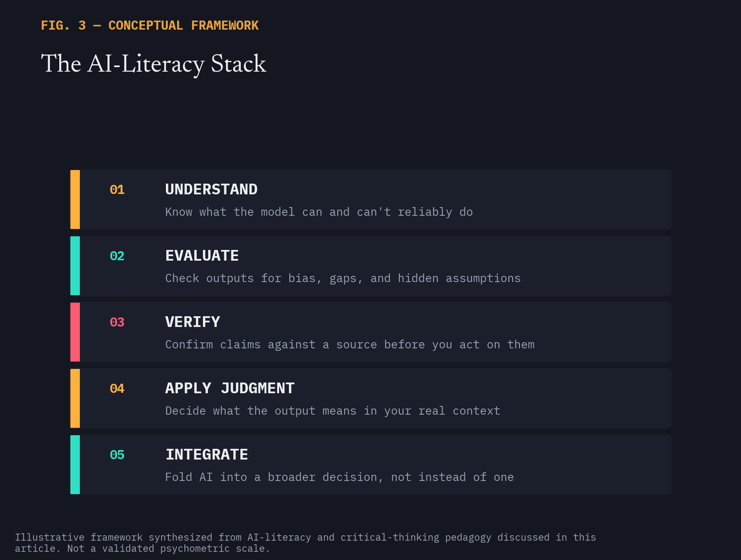Click the UNDERSTAND row heading
This screenshot has height=560, width=741.
pyautogui.click(x=211, y=189)
